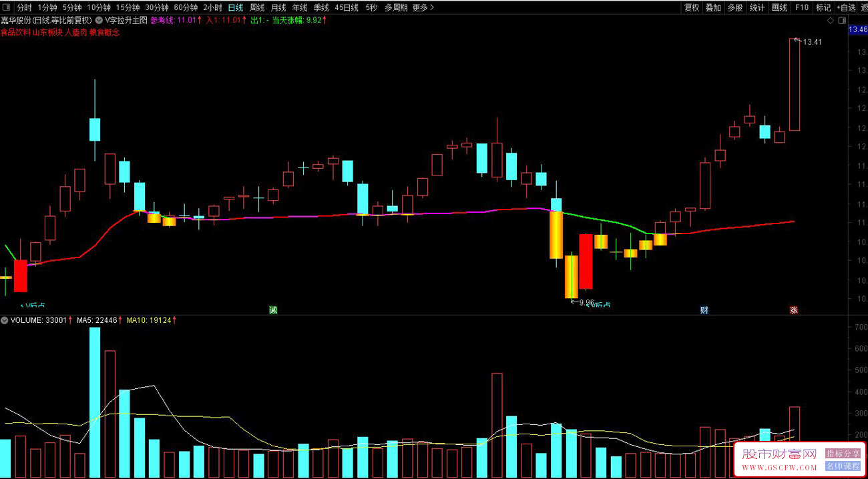Click the diamond icon near price axis

click(x=831, y=21)
